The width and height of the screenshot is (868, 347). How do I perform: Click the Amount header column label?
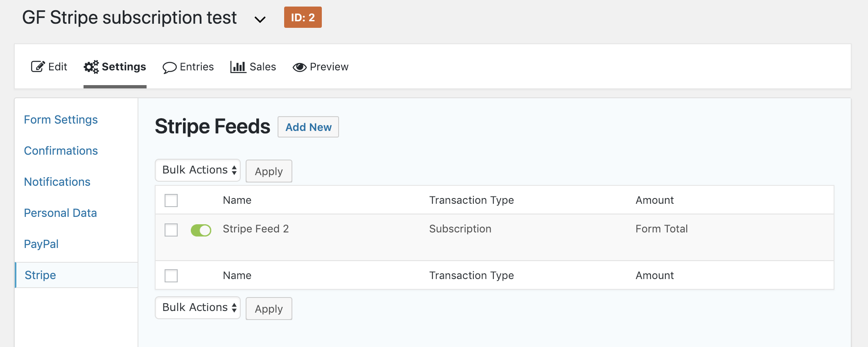coord(655,200)
